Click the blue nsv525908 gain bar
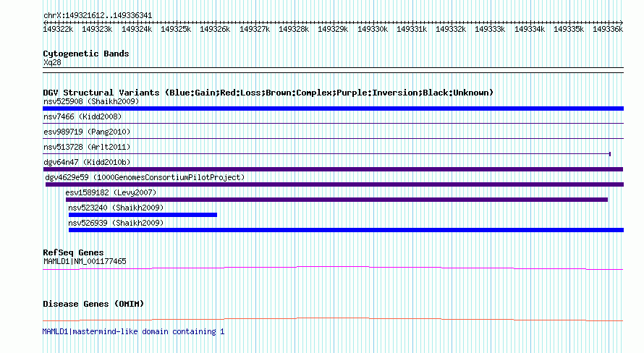This screenshot has height=353, width=644. pyautogui.click(x=333, y=109)
